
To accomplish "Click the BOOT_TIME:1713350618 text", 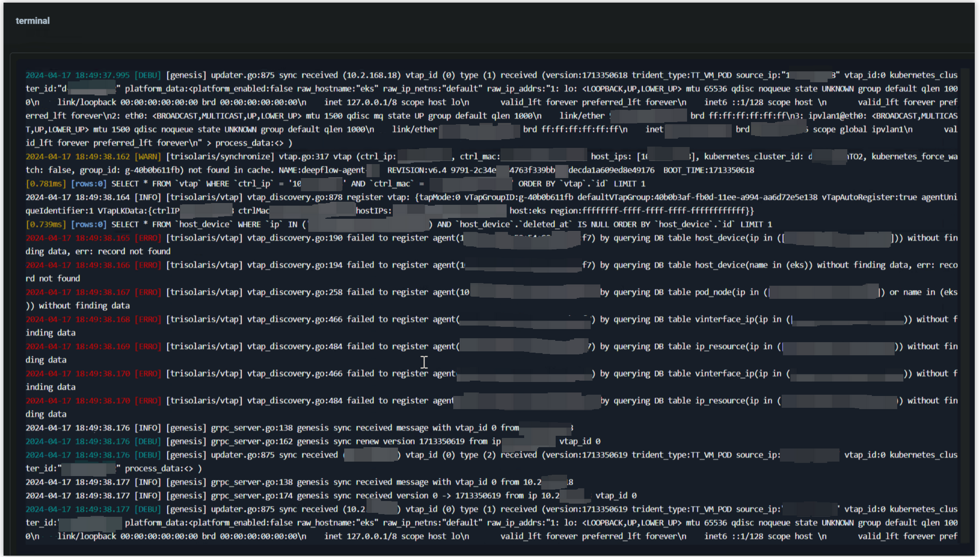I will click(708, 170).
